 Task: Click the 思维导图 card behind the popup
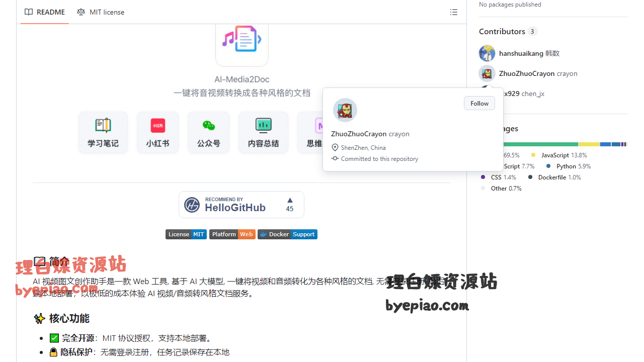coord(310,132)
